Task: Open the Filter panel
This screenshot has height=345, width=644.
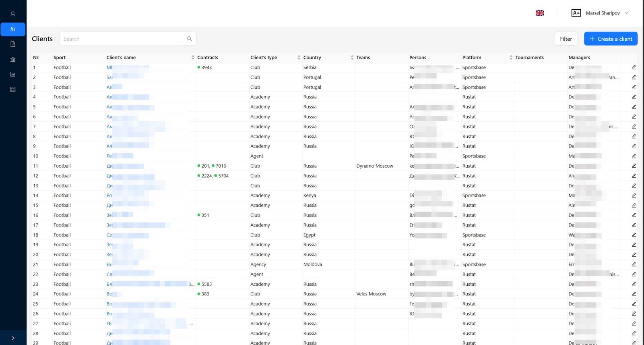Action: point(566,39)
